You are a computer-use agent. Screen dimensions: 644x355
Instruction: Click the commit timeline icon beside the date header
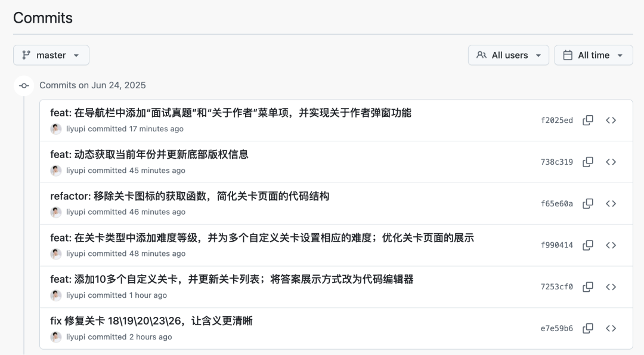coord(23,85)
